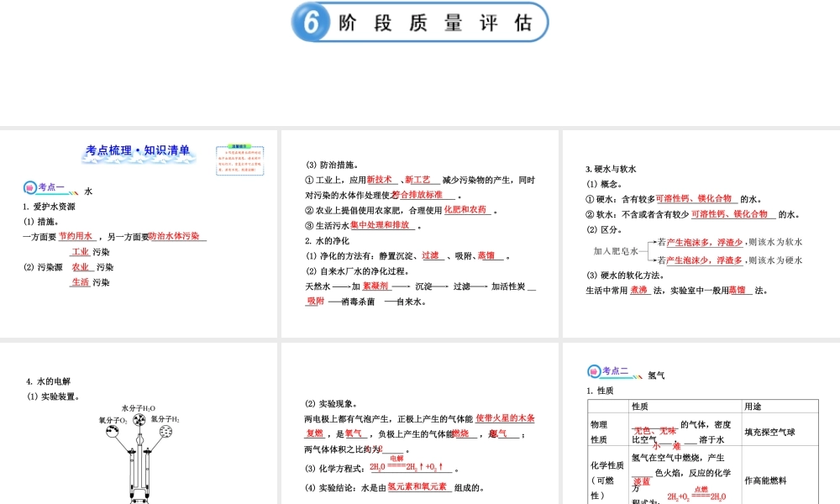Click the red answer in the 软水 definition

[x=729, y=214]
